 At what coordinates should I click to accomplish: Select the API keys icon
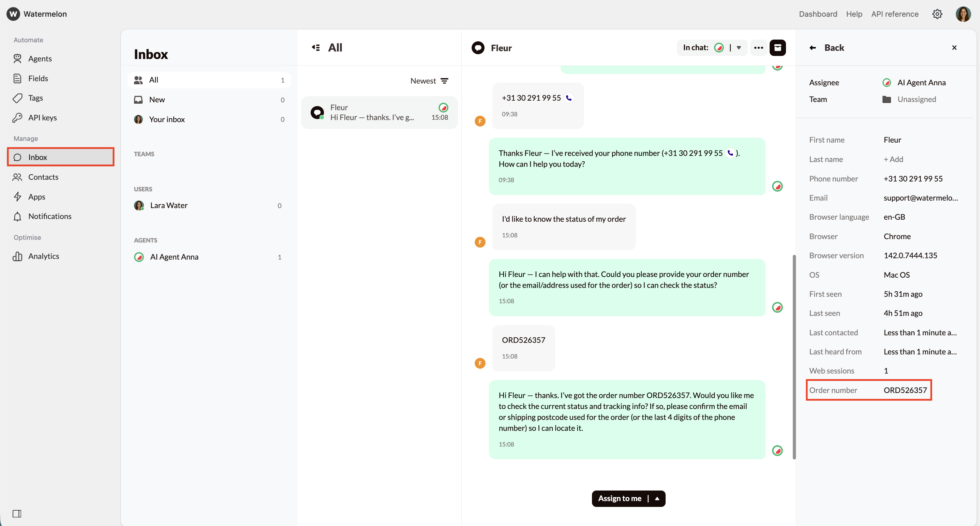pos(18,118)
